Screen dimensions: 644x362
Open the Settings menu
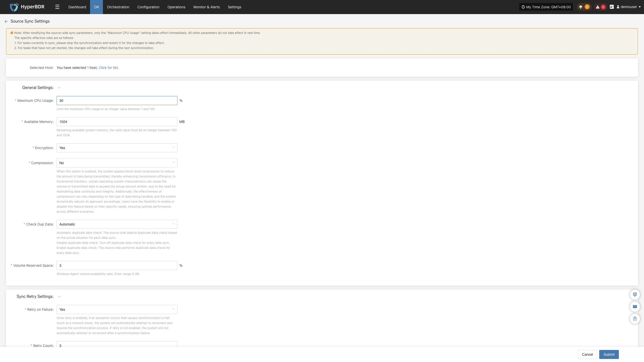coord(234,7)
